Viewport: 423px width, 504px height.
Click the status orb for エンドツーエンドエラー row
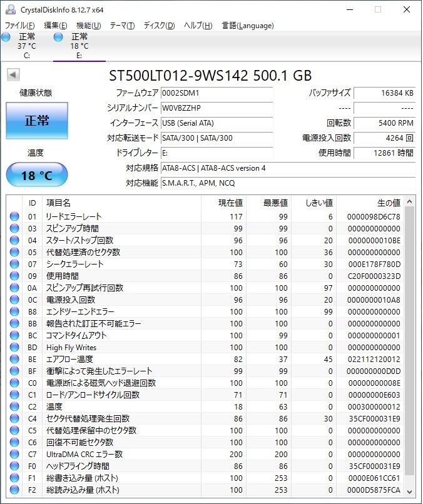tap(14, 311)
